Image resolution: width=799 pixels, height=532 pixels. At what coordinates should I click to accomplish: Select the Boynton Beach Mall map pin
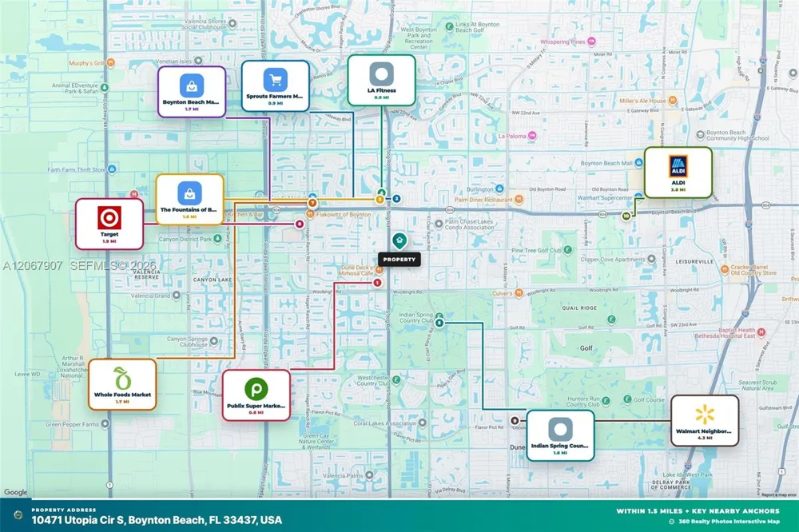pyautogui.click(x=638, y=163)
